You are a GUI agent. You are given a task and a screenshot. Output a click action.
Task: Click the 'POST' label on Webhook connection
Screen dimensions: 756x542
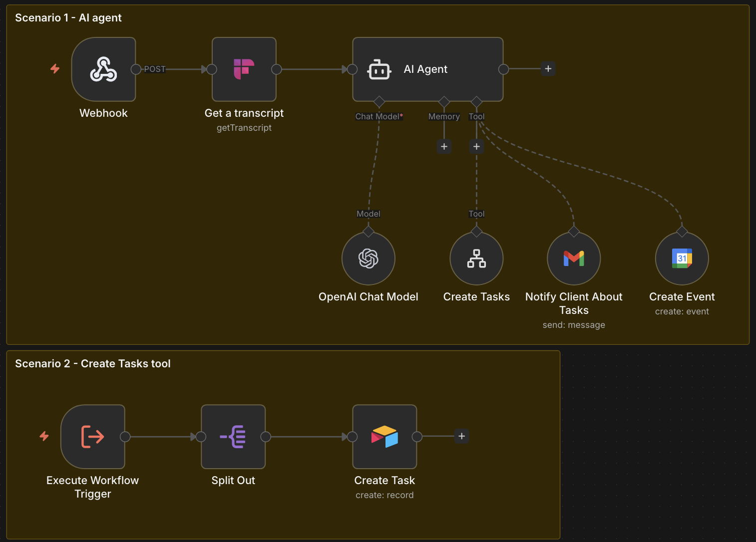click(155, 69)
